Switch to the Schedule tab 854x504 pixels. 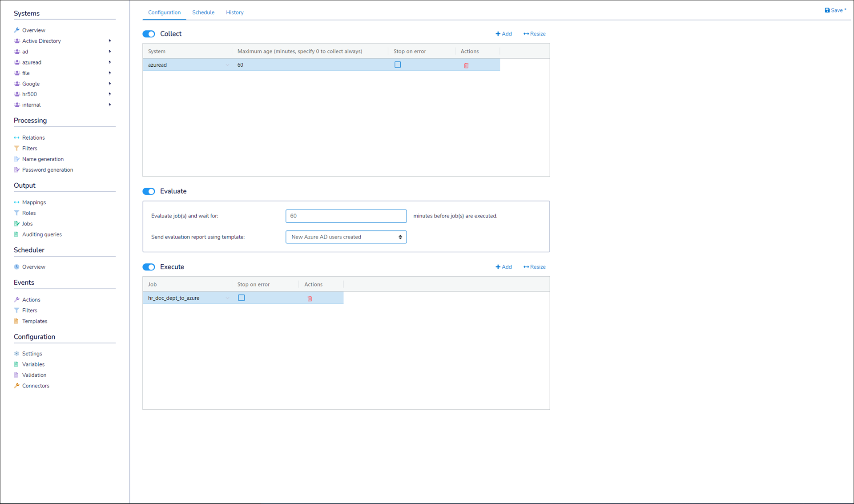[203, 12]
